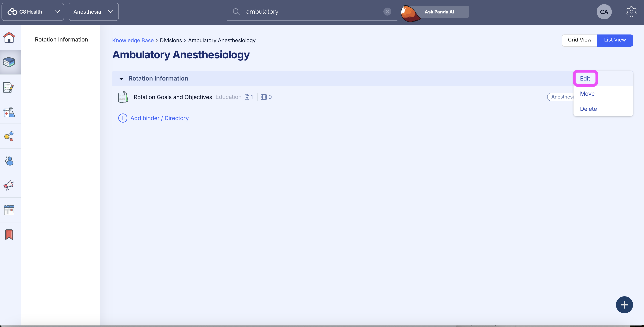Follow the Knowledge Base breadcrumb link
The width and height of the screenshot is (644, 327).
click(x=133, y=41)
